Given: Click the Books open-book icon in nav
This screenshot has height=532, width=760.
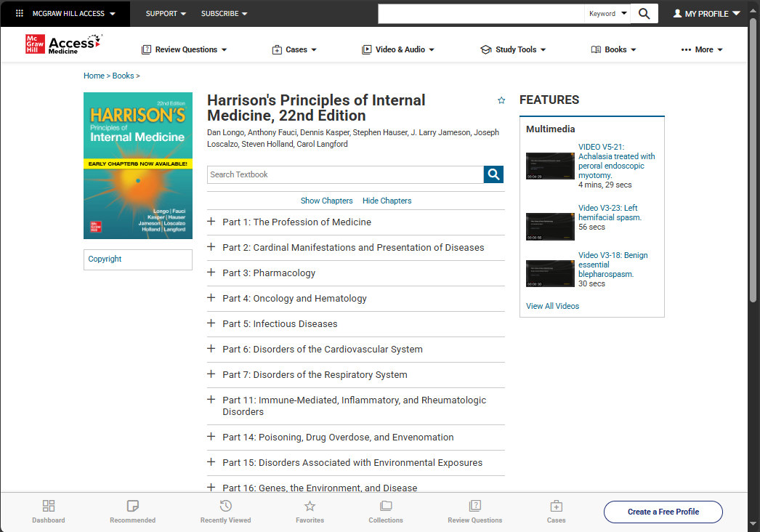Looking at the screenshot, I should (x=596, y=49).
